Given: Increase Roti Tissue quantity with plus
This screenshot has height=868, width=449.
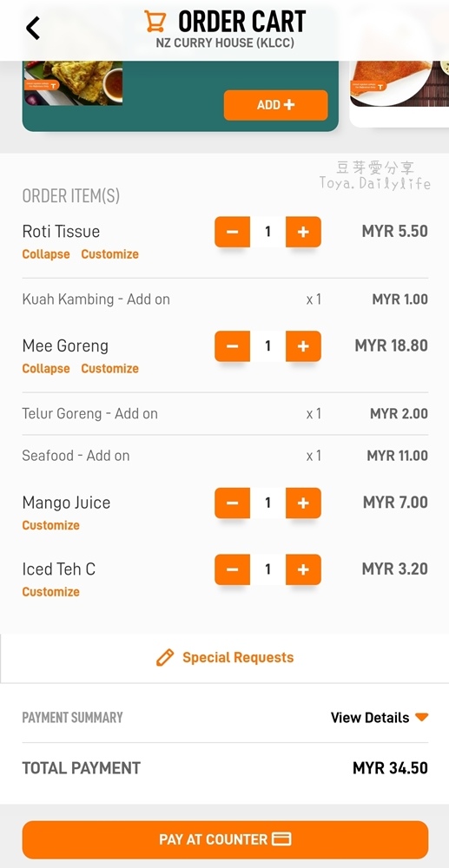Looking at the screenshot, I should click(303, 232).
